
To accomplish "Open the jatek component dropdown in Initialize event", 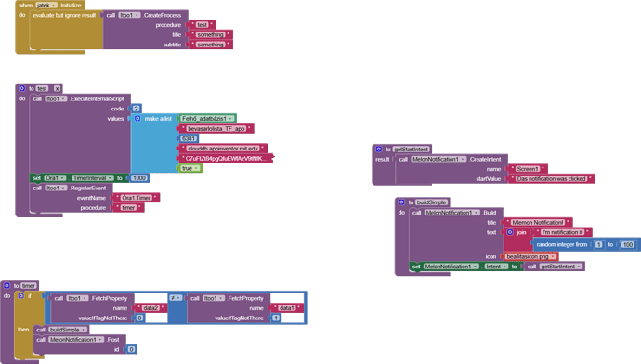I will (46, 6).
